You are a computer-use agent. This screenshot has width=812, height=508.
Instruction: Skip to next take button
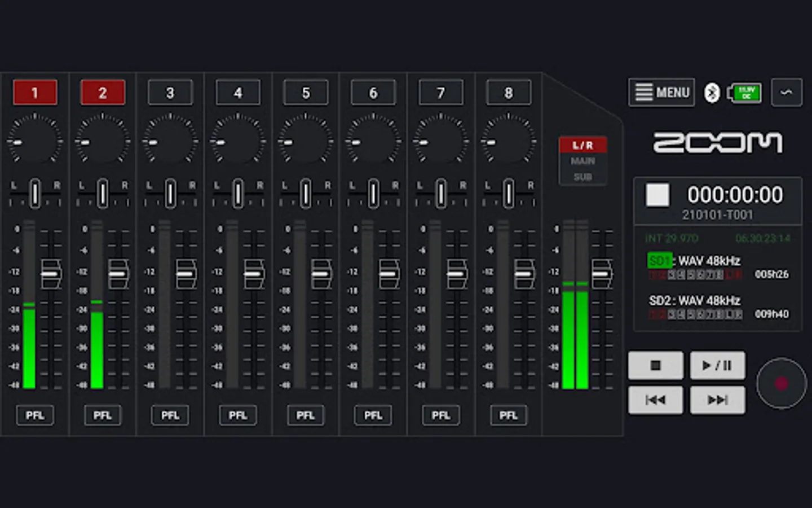717,400
